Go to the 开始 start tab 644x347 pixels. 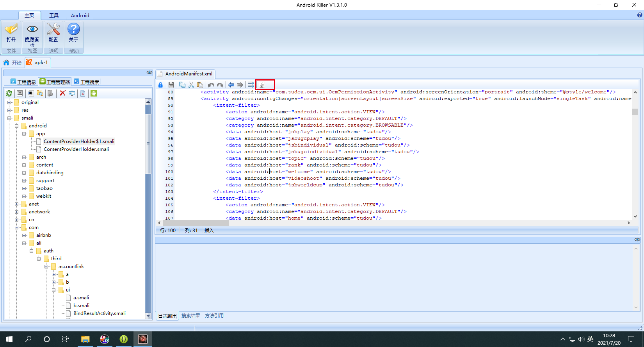(x=12, y=63)
